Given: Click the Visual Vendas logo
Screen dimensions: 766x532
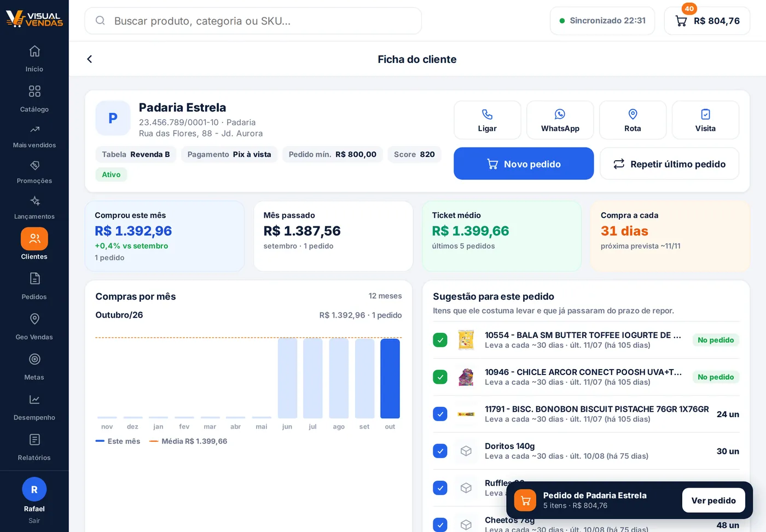Looking at the screenshot, I should [x=34, y=19].
